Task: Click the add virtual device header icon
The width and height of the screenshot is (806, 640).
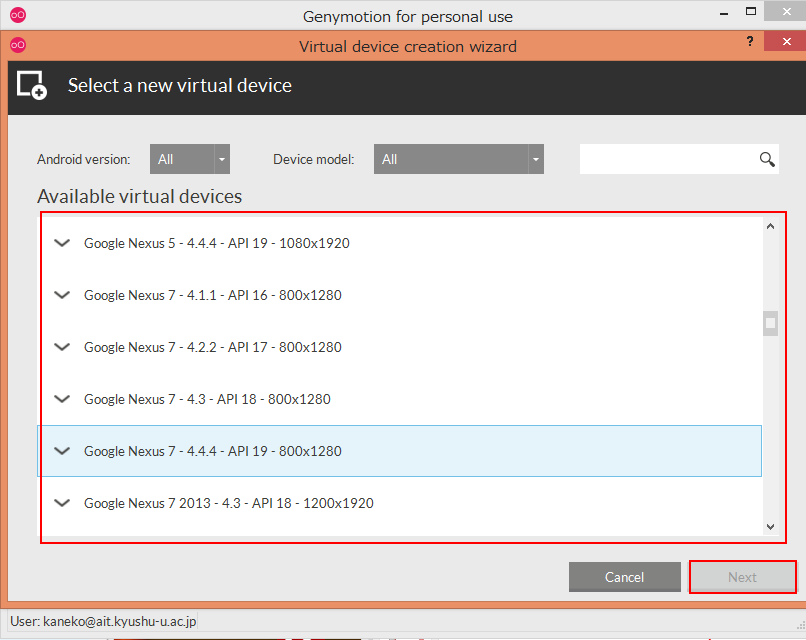Action: pos(32,85)
